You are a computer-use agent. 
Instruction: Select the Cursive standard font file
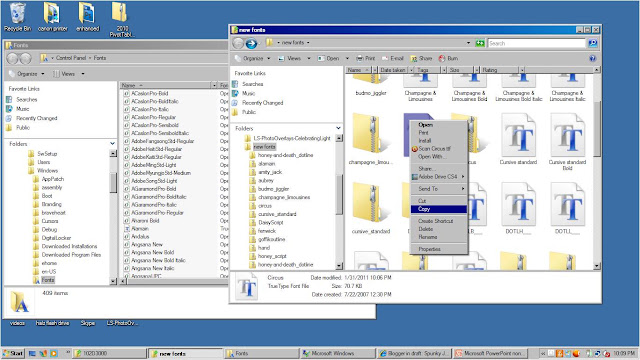pos(518,139)
